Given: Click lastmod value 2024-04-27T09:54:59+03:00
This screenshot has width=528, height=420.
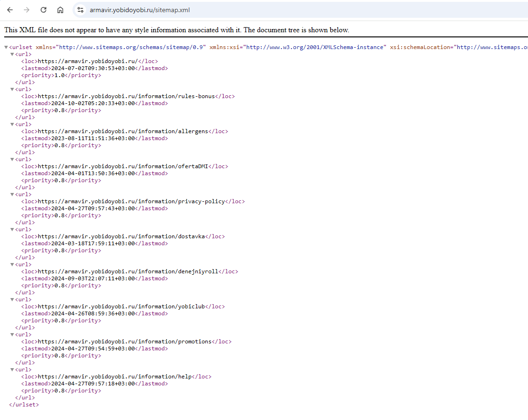Looking at the screenshot, I should [x=93, y=349].
